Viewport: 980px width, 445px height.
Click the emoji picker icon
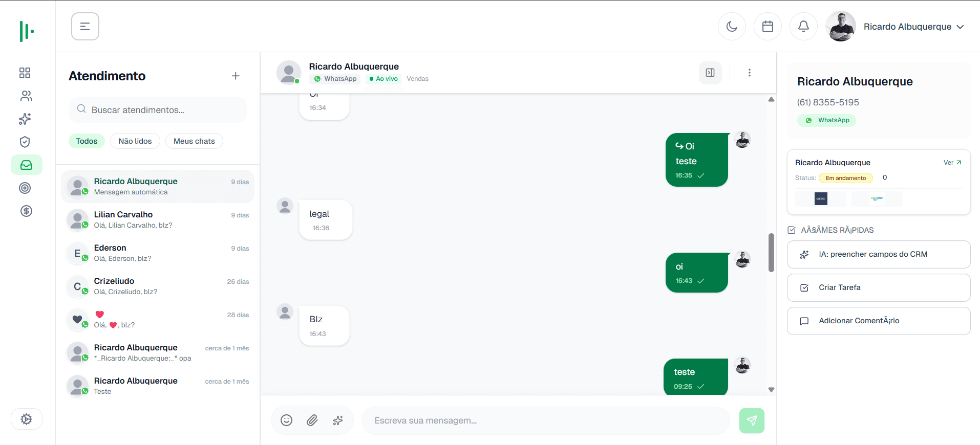pos(287,420)
